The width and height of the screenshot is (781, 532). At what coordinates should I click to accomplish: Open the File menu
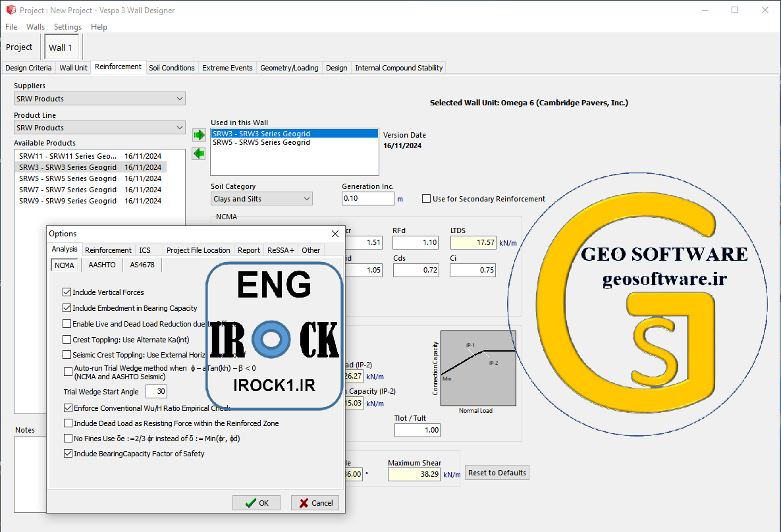point(11,27)
